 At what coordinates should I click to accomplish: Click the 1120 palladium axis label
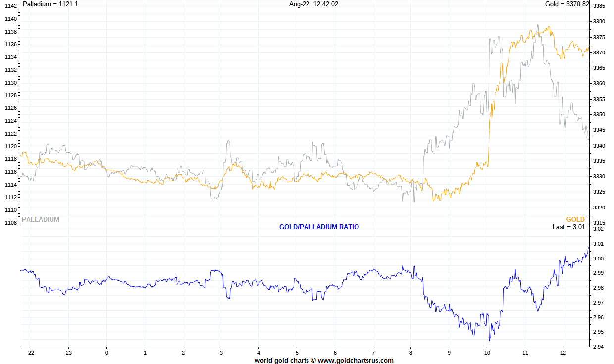(x=11, y=146)
